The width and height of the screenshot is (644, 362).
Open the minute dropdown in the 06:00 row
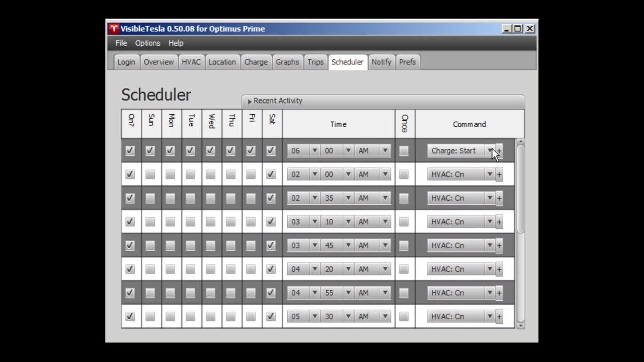click(x=337, y=151)
